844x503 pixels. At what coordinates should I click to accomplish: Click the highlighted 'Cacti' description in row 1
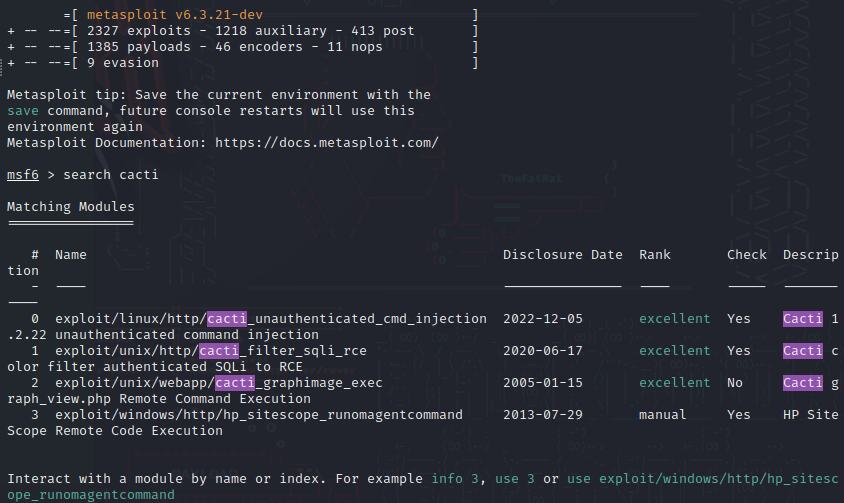click(803, 351)
